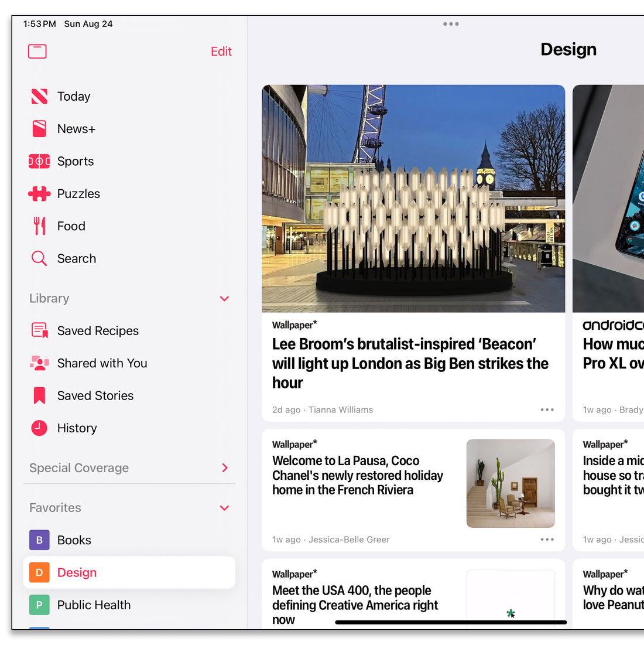Open the News+ icon
The image size is (644, 645).
[39, 129]
